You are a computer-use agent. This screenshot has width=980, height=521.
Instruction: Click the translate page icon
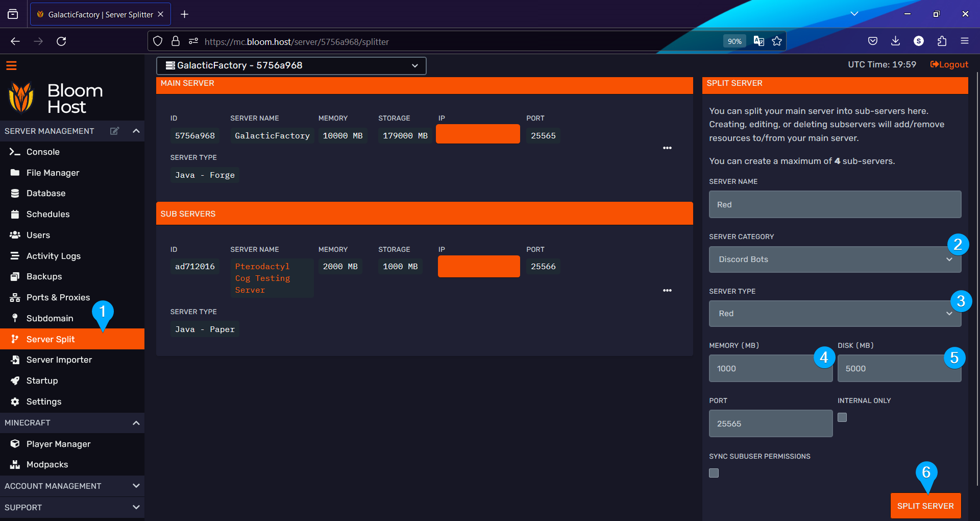click(x=759, y=41)
